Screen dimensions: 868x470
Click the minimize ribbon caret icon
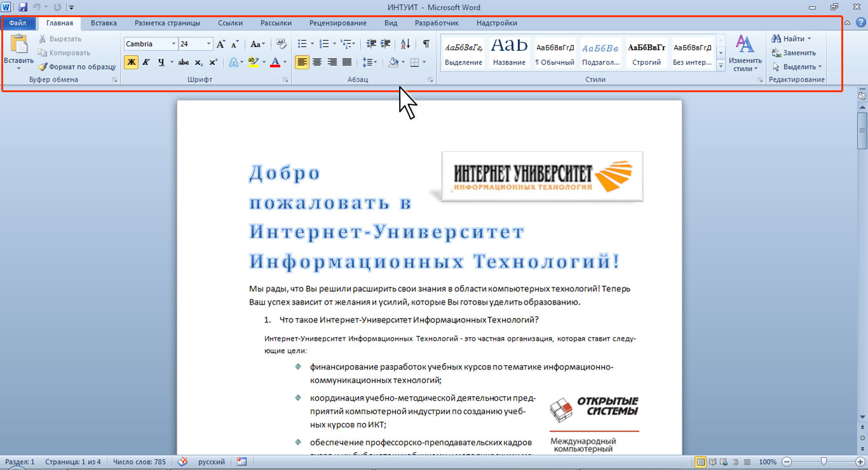(848, 23)
